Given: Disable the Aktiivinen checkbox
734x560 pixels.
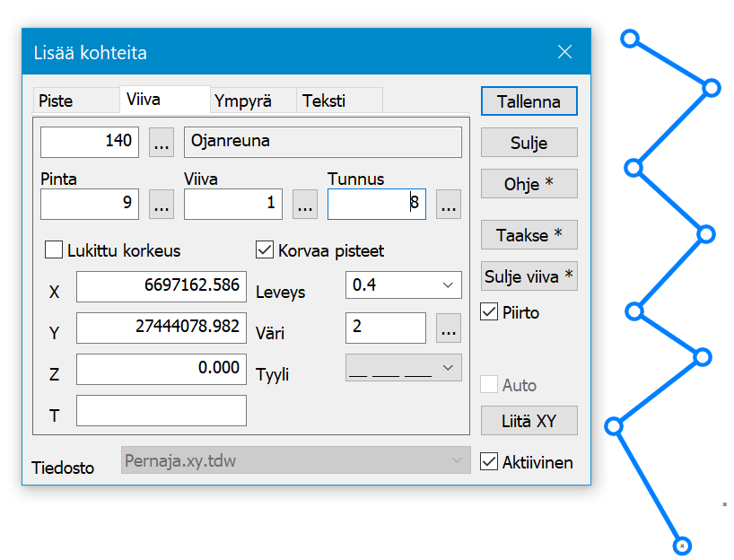Looking at the screenshot, I should (x=489, y=462).
